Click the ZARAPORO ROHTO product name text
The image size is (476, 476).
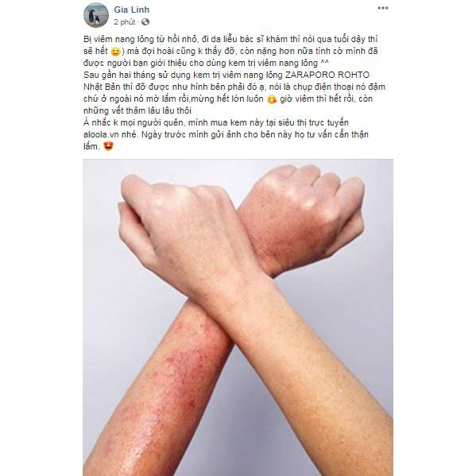click(327, 75)
